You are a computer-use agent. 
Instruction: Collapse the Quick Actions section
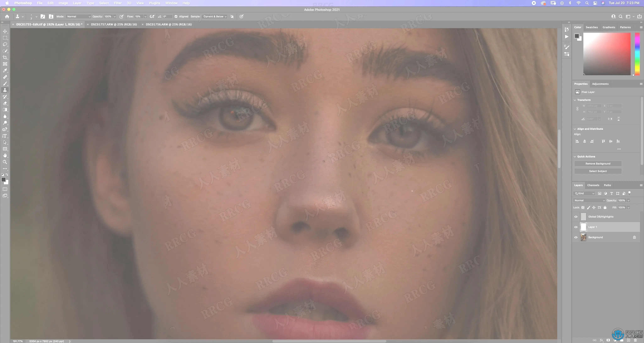(x=575, y=157)
